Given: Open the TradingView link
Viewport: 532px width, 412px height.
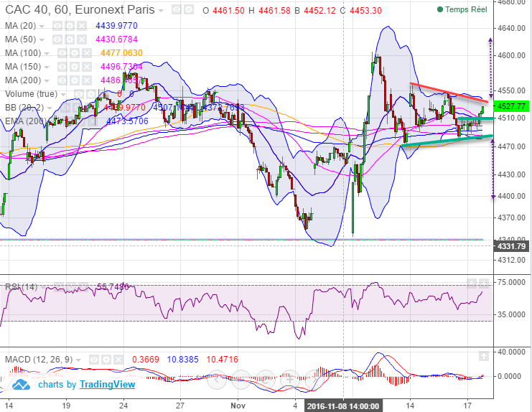Looking at the screenshot, I should pos(107,384).
